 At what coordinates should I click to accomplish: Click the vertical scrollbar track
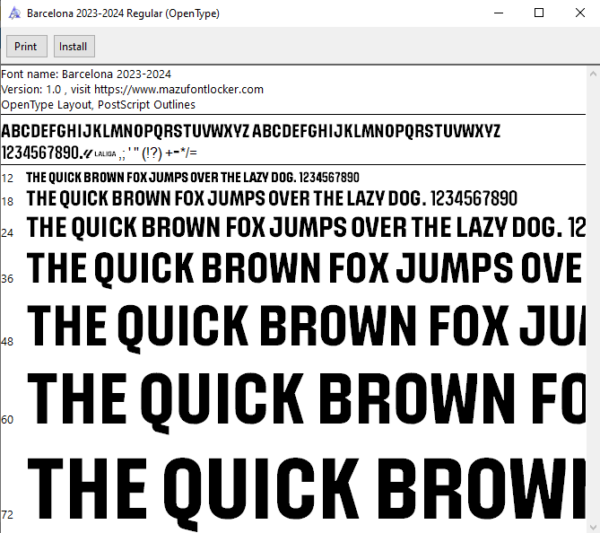(x=593, y=300)
